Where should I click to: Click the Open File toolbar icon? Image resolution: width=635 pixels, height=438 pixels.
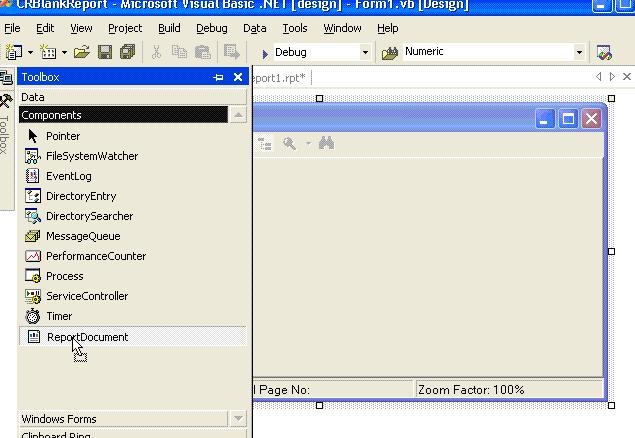point(82,52)
